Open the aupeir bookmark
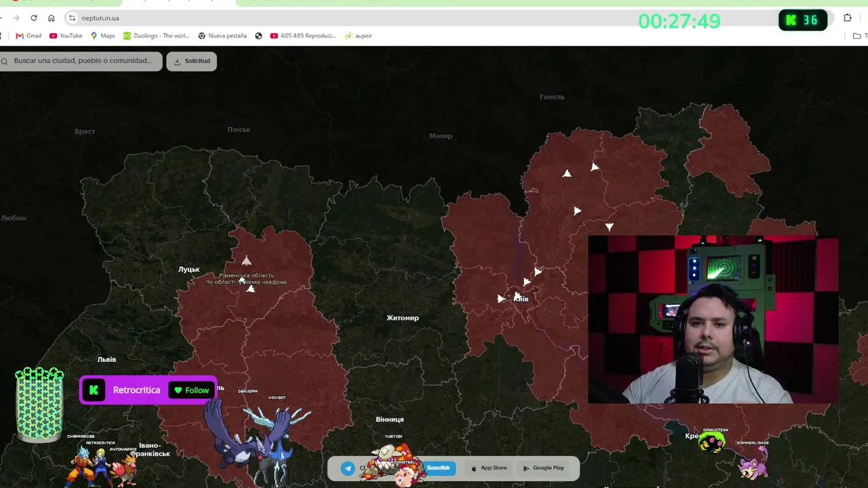 359,36
